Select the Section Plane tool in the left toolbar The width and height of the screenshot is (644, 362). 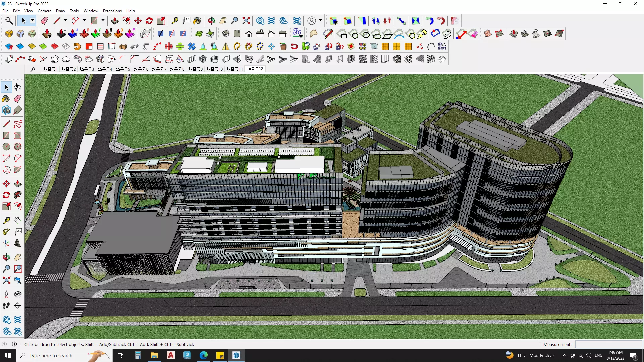pos(18,306)
